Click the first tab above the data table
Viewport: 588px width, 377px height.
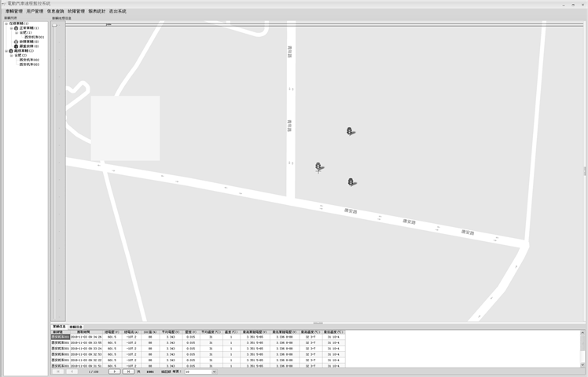[x=59, y=327]
